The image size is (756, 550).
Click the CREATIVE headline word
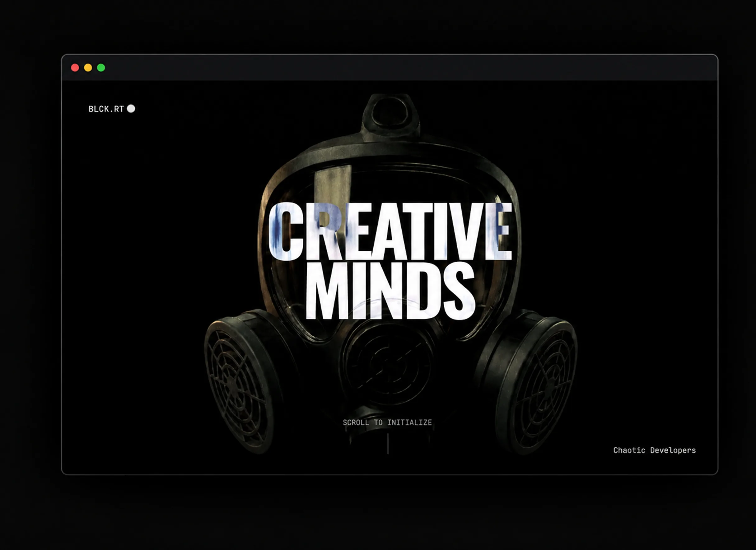390,231
